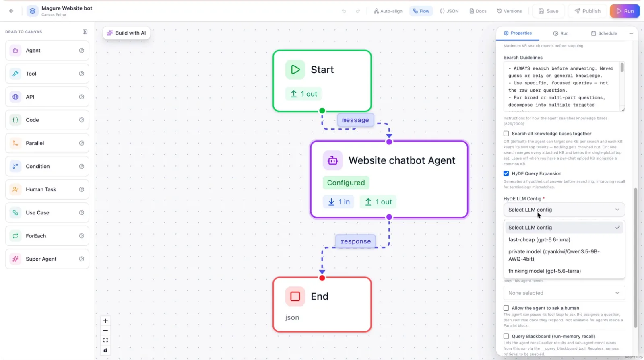This screenshot has height=360, width=644.
Task: Undo the last canvas action
Action: click(344, 11)
